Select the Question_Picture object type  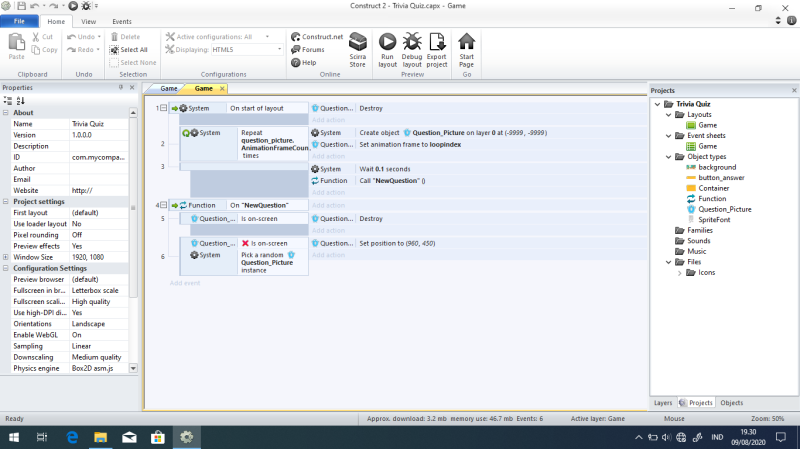724,209
